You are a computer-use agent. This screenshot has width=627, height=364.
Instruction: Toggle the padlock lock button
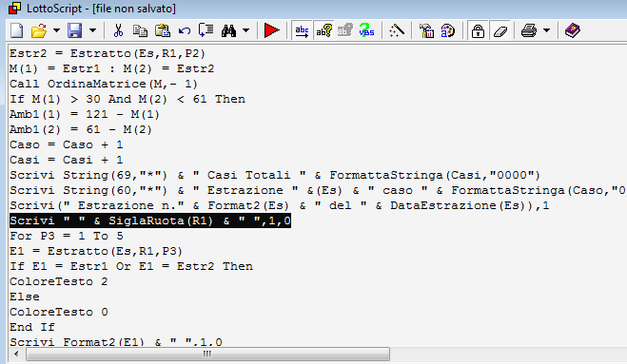(x=478, y=30)
